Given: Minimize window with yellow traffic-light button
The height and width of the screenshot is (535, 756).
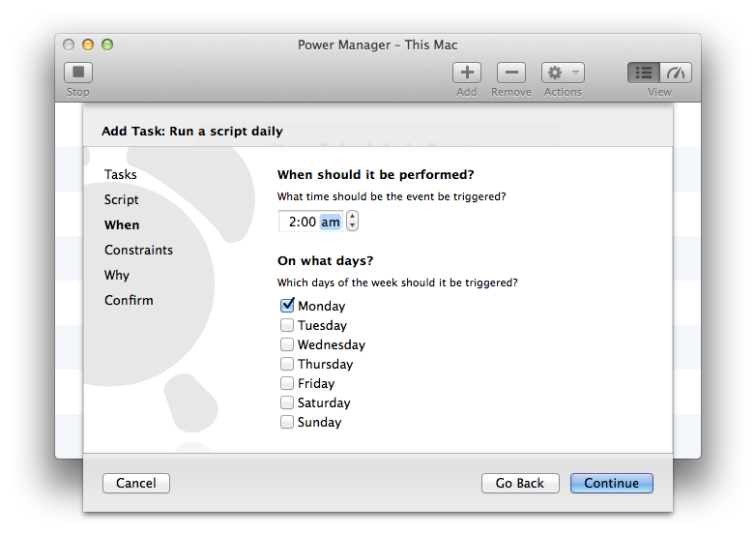Looking at the screenshot, I should (88, 45).
